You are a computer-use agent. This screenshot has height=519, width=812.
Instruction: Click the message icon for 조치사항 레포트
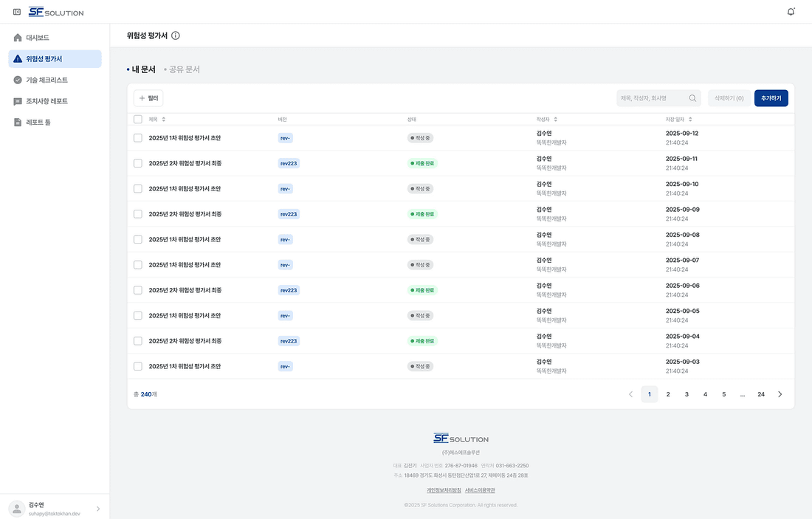click(18, 102)
